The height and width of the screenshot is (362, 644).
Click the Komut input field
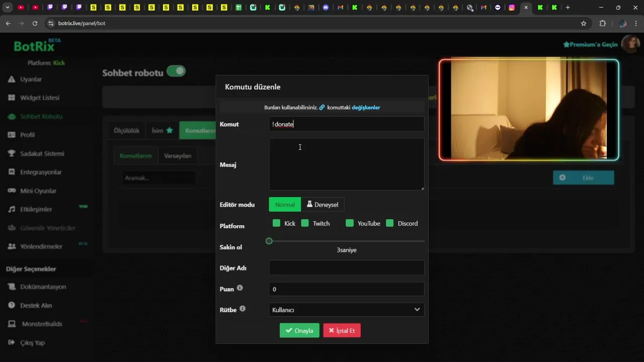[347, 124]
